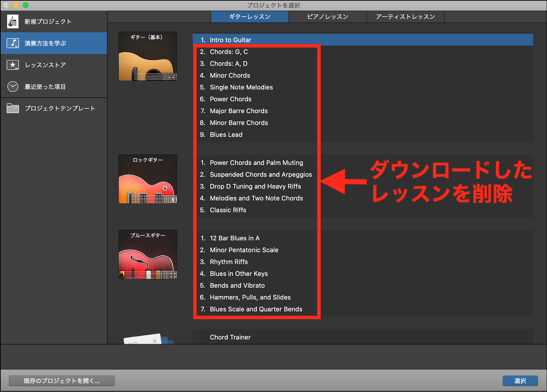Image resolution: width=547 pixels, height=392 pixels.
Task: Click the Recent items clock icon
Action: (x=13, y=87)
